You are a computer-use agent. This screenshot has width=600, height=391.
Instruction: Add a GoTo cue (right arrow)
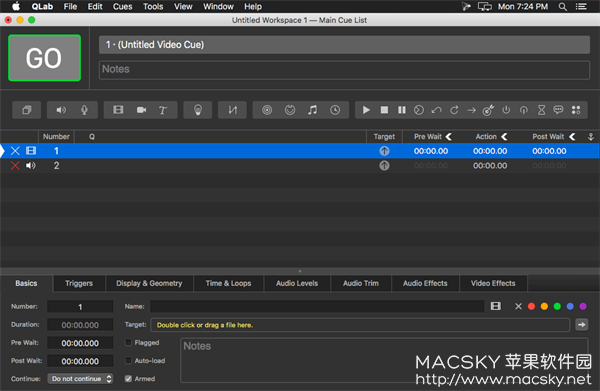[x=471, y=110]
